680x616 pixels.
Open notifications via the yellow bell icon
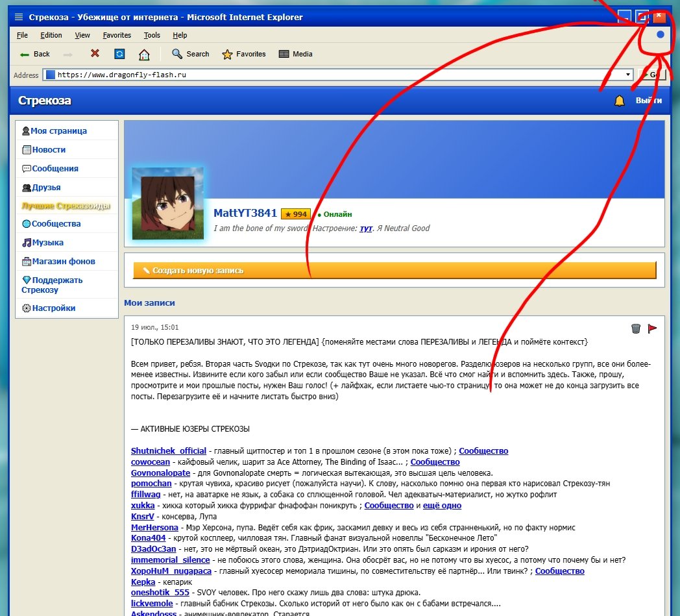(x=619, y=101)
